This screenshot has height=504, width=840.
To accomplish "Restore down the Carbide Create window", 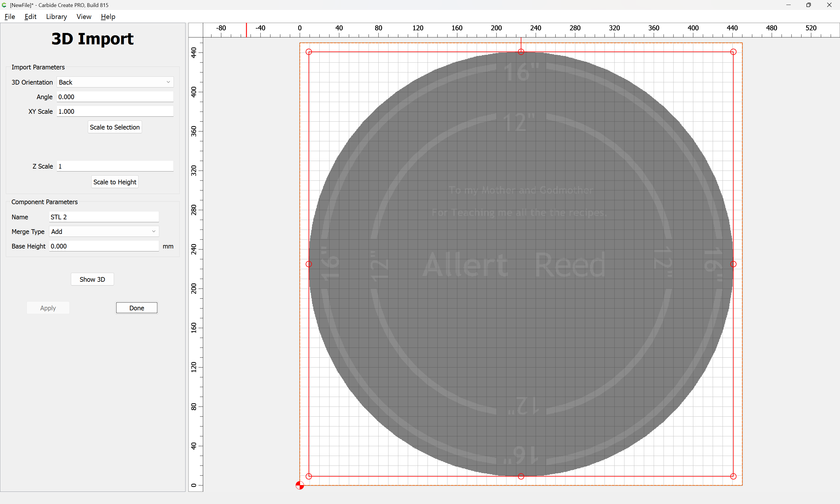I will point(808,5).
